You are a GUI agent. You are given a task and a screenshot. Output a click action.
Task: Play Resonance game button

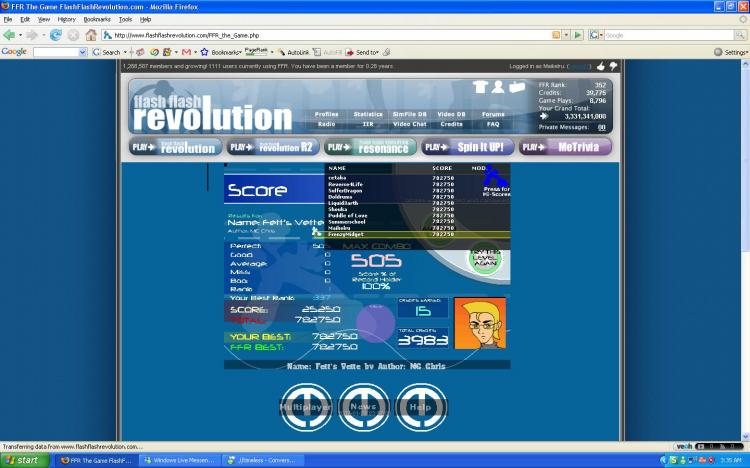[x=370, y=147]
